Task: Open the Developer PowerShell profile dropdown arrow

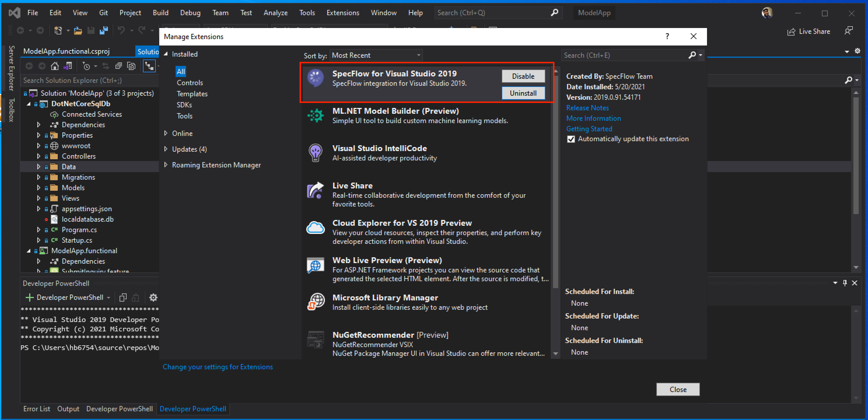Action: [x=108, y=297]
